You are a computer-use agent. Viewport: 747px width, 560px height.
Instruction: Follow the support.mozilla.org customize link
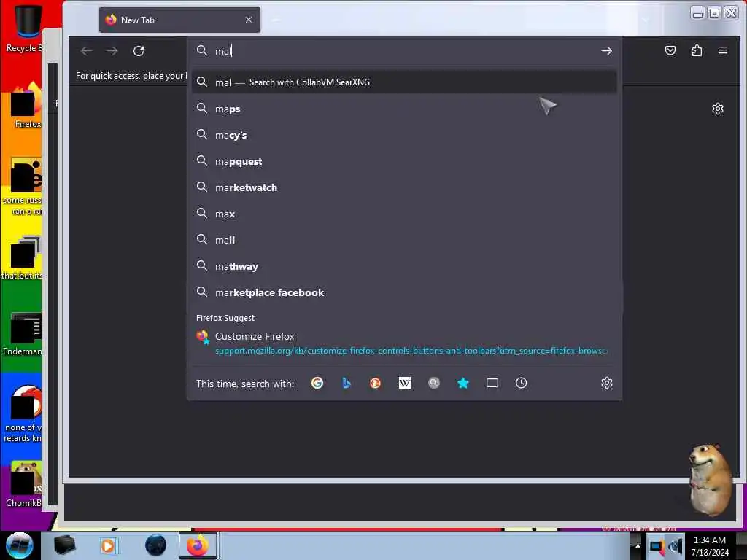[x=411, y=351]
